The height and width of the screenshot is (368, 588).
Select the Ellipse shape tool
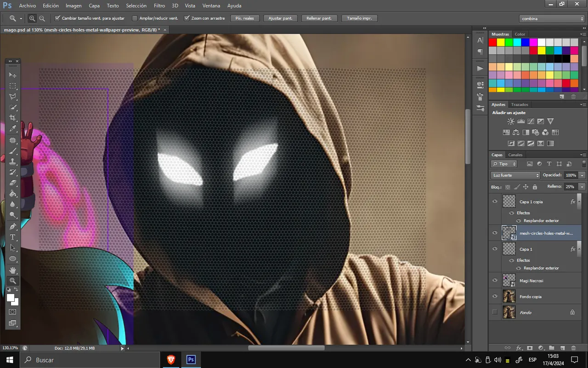[x=13, y=259]
